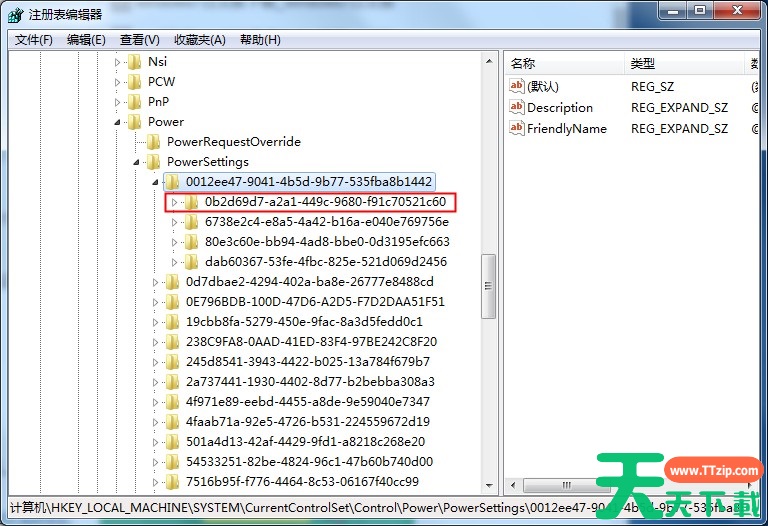Collapse the PowerSettings tree node
The image size is (768, 526).
(x=137, y=162)
